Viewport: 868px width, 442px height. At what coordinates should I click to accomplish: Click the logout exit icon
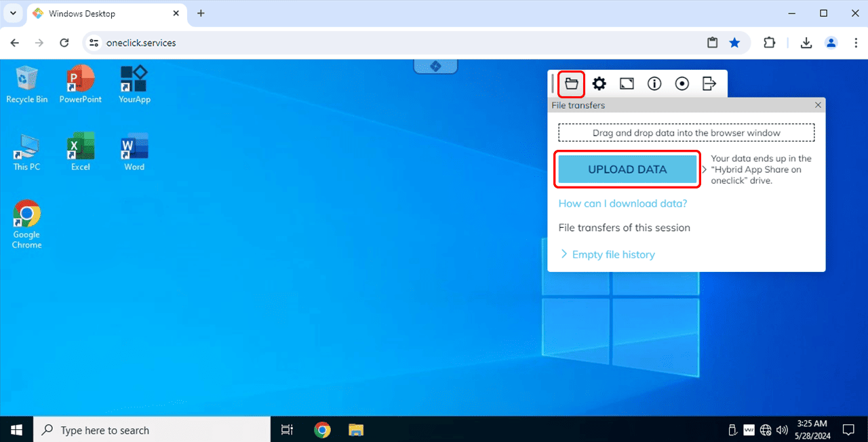click(x=709, y=83)
